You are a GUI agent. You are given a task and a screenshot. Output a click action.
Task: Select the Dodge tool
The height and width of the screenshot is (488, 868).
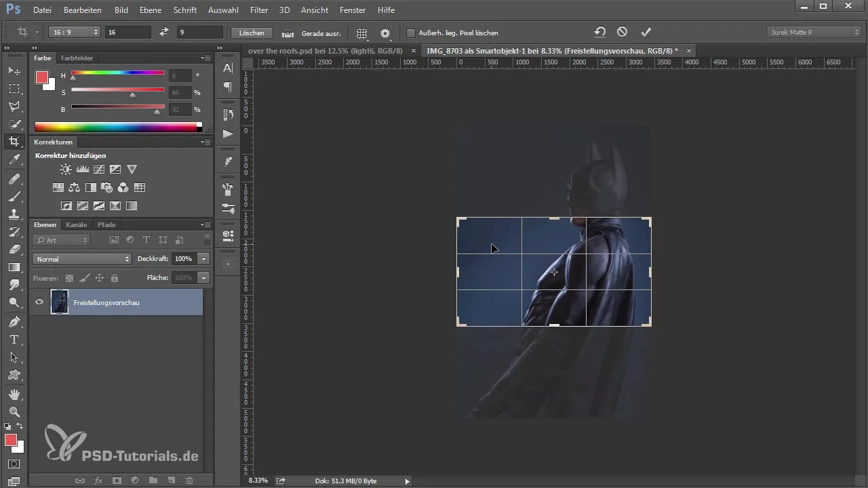pyautogui.click(x=14, y=302)
